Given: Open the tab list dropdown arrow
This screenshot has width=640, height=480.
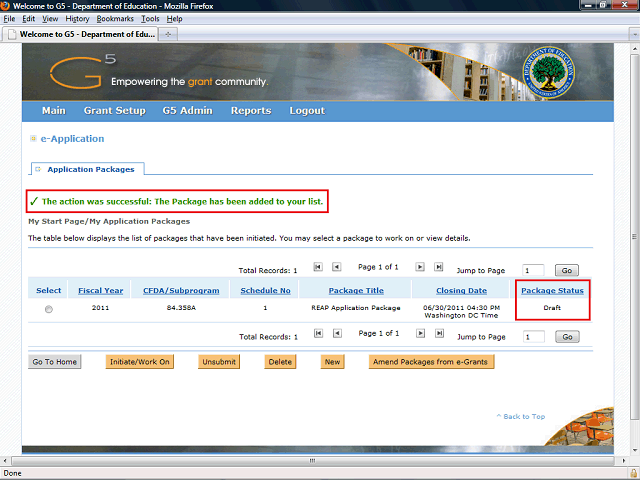Looking at the screenshot, I should (x=634, y=34).
